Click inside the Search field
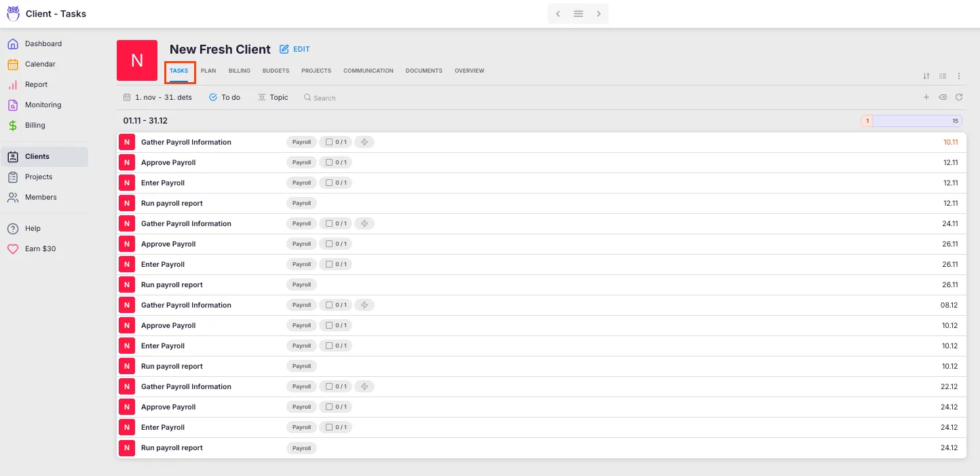 pos(324,97)
